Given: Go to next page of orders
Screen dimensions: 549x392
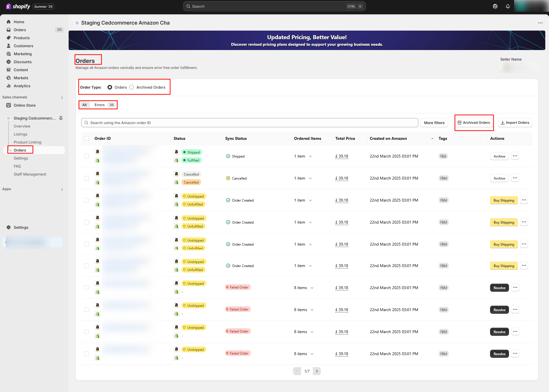Looking at the screenshot, I should (x=317, y=371).
